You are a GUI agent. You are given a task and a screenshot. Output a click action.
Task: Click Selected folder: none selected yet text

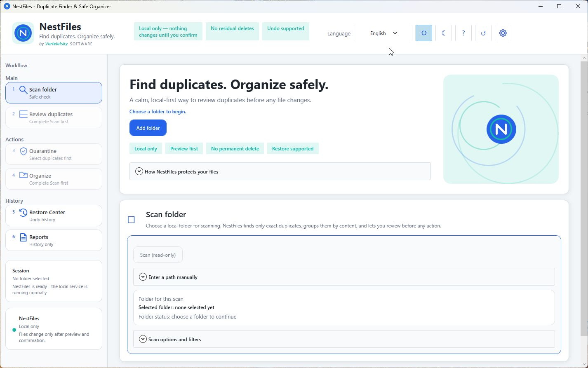[x=176, y=307]
